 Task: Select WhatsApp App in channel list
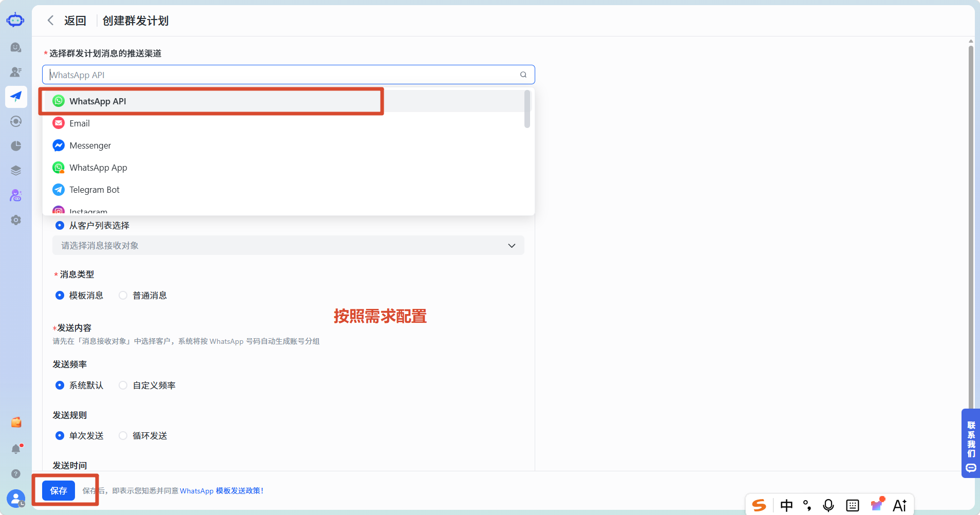[x=288, y=168]
